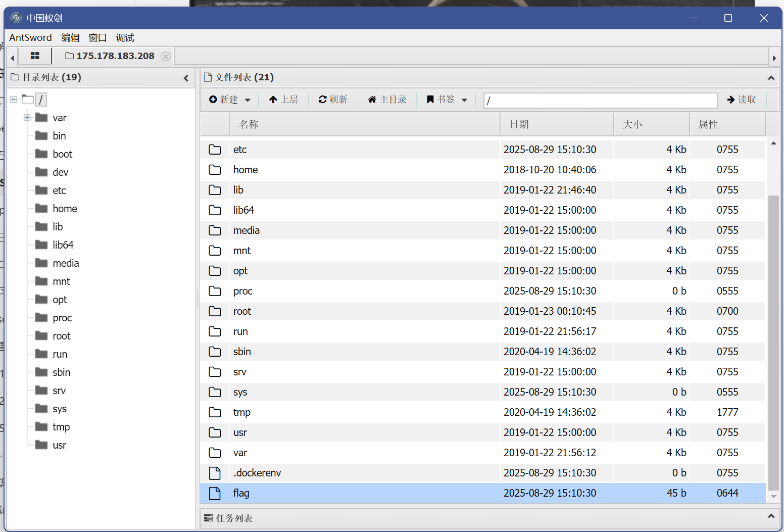Refresh the file list
Screen dimensions: 784x532
[x=333, y=100]
